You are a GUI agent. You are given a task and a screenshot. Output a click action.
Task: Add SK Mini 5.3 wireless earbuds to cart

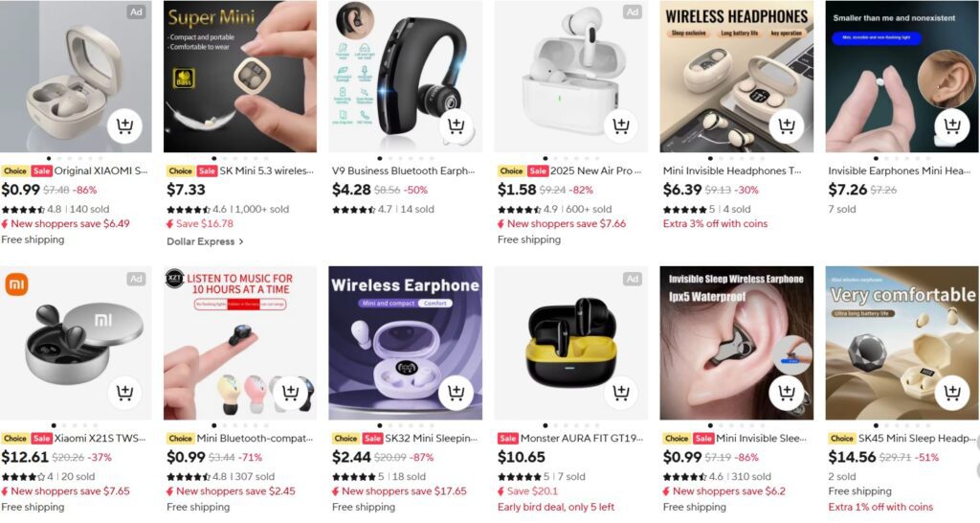[290, 125]
